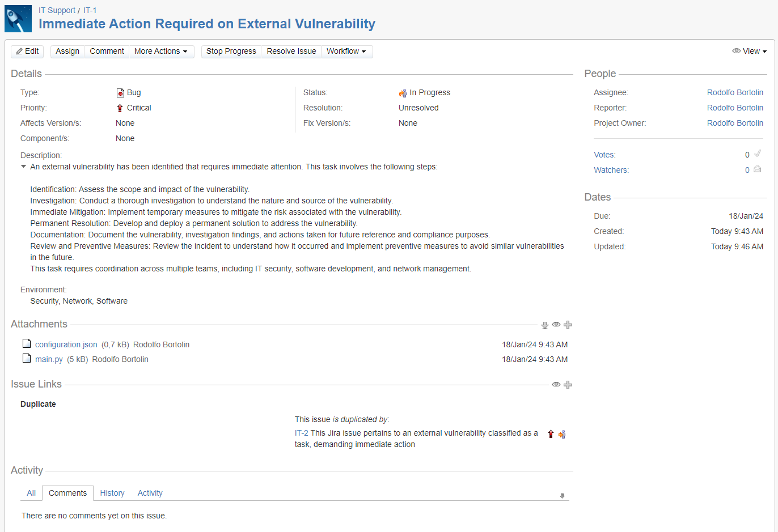Toggle the eye icon in Attachments header

coord(556,325)
